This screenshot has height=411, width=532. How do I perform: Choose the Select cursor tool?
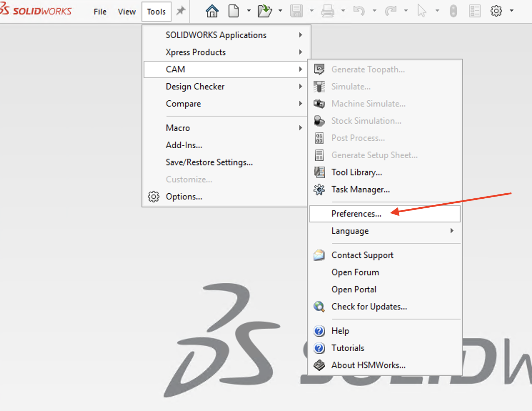(422, 11)
